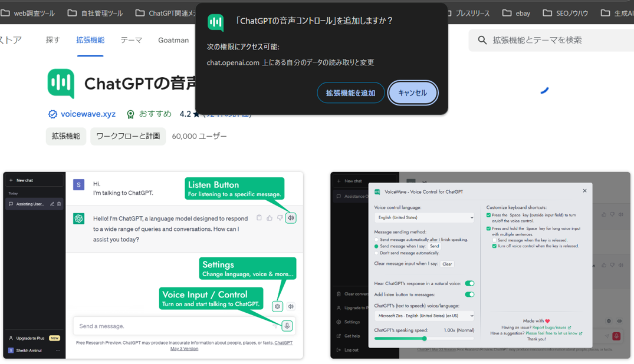Click the dialog title 「ChatGPTの音声コントロール」を追加しますか？
This screenshot has height=364, width=634.
[x=314, y=21]
